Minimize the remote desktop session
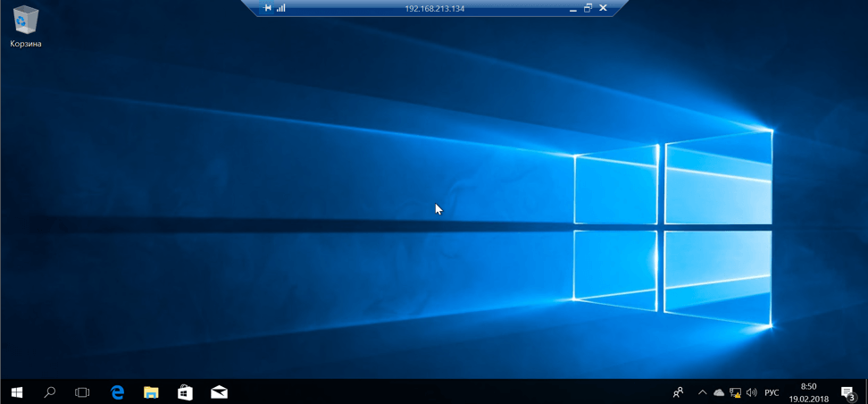This screenshot has width=868, height=404. (x=572, y=8)
